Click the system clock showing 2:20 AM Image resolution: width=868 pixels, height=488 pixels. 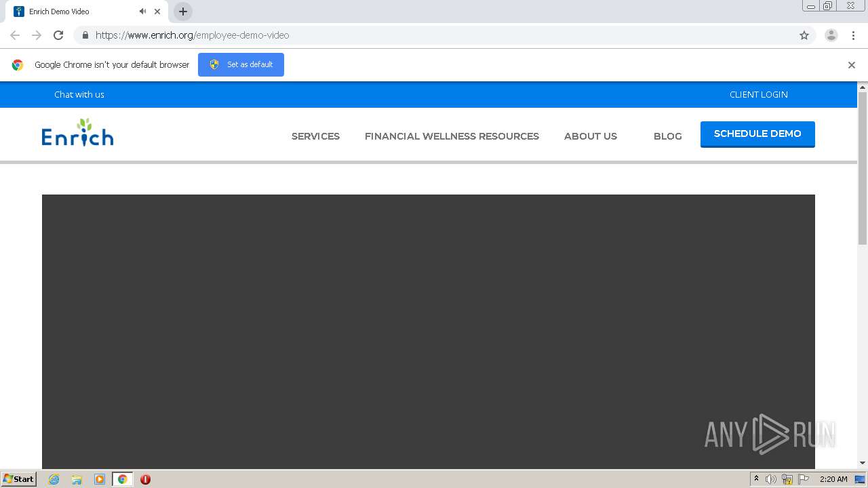pos(833,479)
